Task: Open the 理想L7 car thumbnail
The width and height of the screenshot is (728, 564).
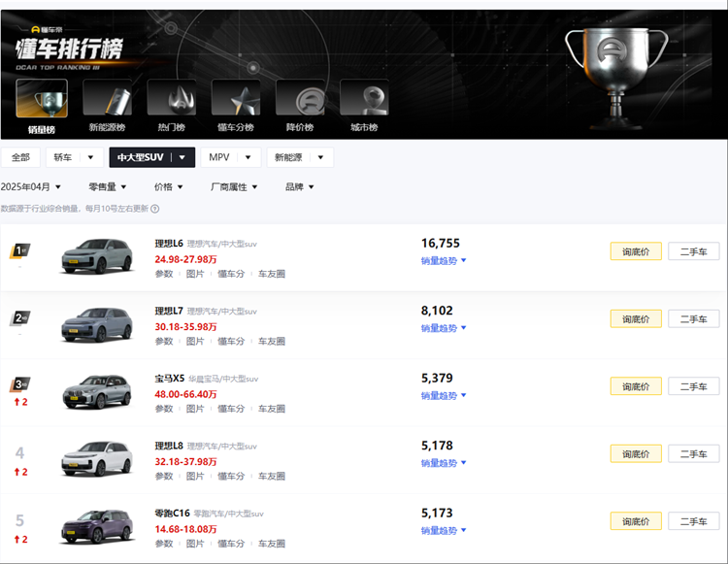Action: pos(97,324)
